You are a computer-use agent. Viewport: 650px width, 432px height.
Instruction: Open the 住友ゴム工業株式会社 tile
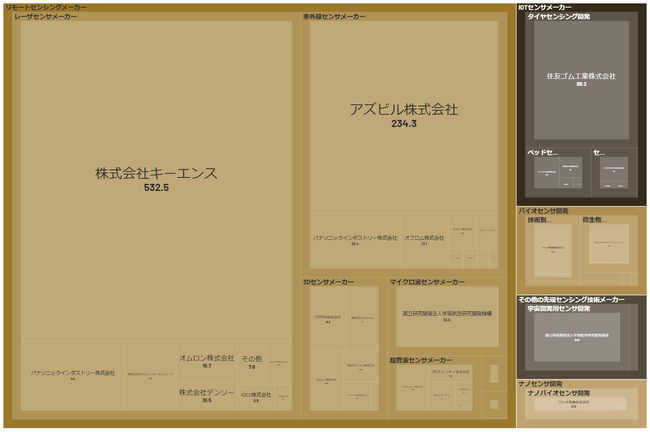click(580, 79)
